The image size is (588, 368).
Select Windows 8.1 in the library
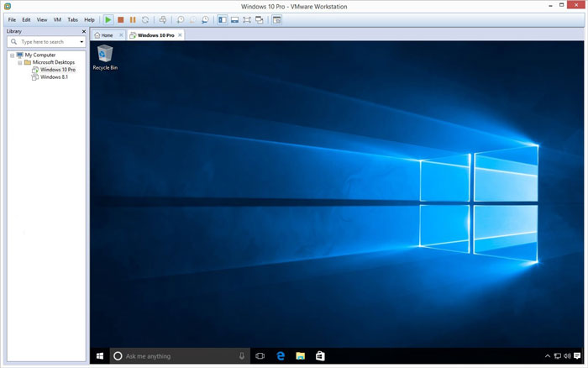click(54, 77)
